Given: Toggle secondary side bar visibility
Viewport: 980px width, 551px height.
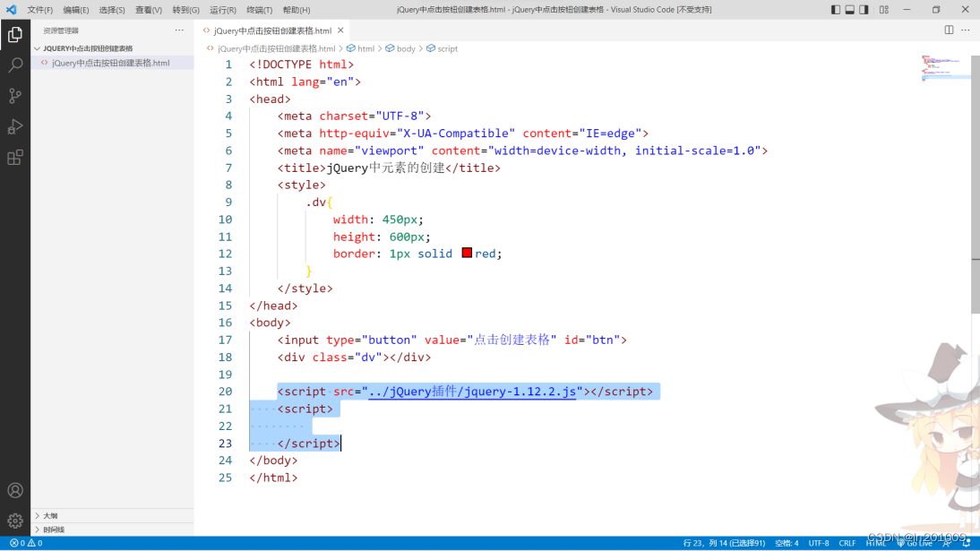Looking at the screenshot, I should point(864,9).
